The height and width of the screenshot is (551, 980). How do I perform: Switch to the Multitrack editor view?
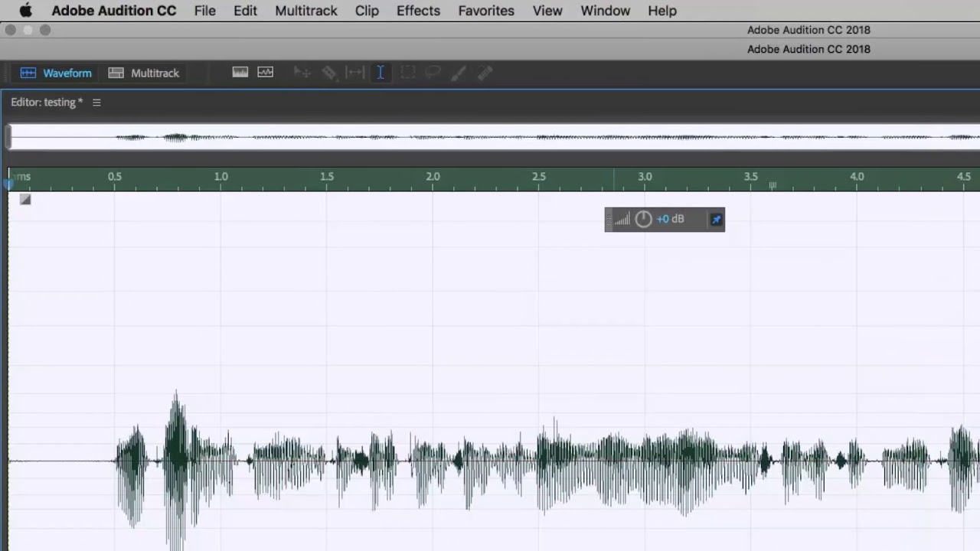(x=144, y=73)
